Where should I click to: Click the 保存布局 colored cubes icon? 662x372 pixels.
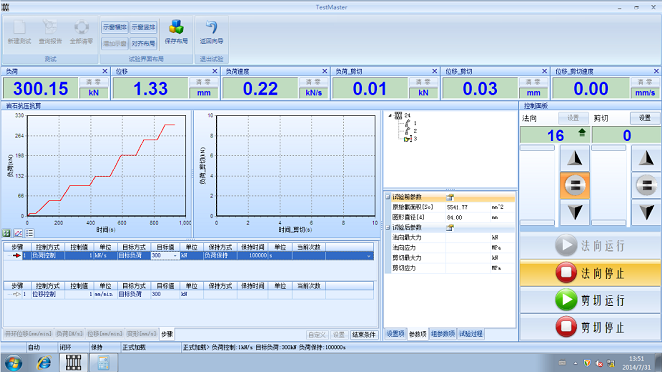click(176, 27)
